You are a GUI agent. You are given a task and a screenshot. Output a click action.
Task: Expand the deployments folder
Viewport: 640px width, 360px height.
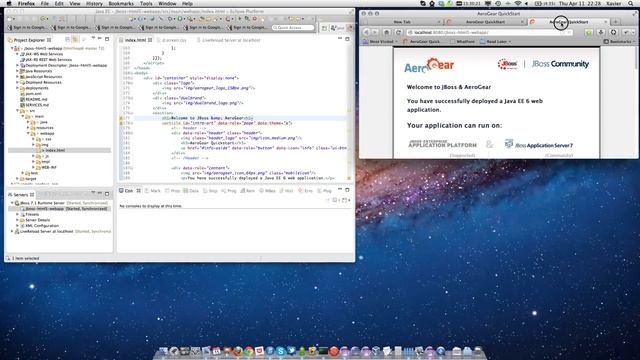(18, 88)
